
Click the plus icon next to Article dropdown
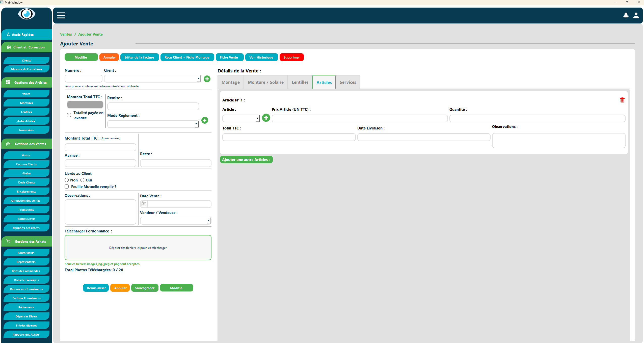coord(266,118)
